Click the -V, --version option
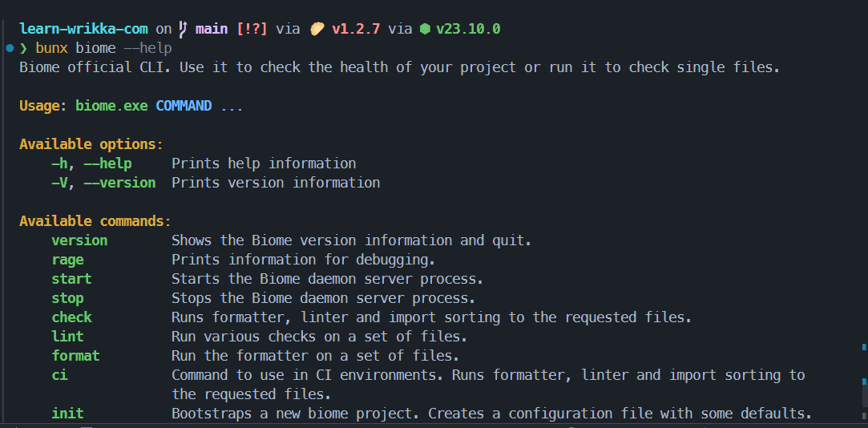 pyautogui.click(x=103, y=183)
